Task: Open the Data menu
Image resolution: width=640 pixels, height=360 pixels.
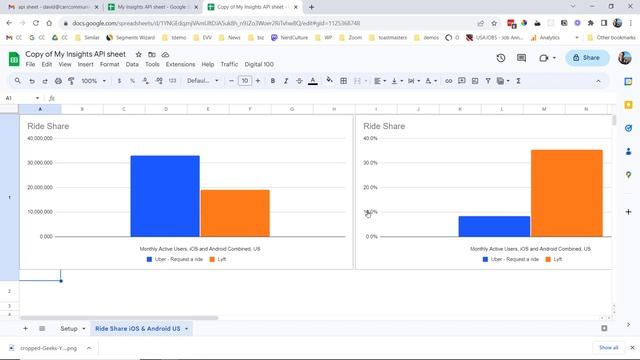Action: 132,64
